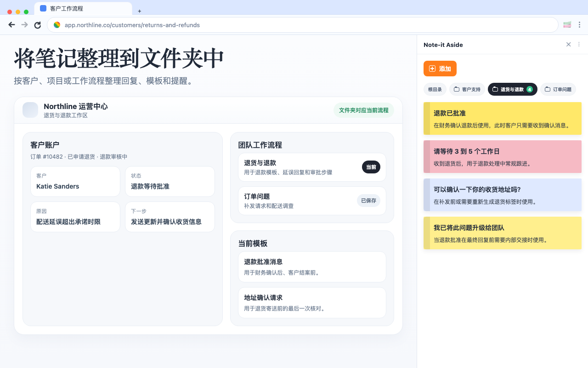Navigate back using the browser arrow
Screen dimensions: 588x368
pyautogui.click(x=11, y=25)
